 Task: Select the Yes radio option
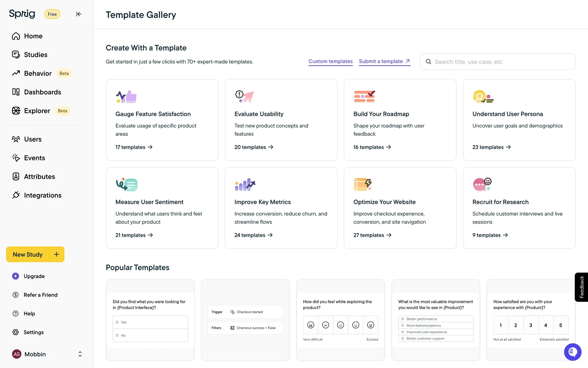click(117, 322)
